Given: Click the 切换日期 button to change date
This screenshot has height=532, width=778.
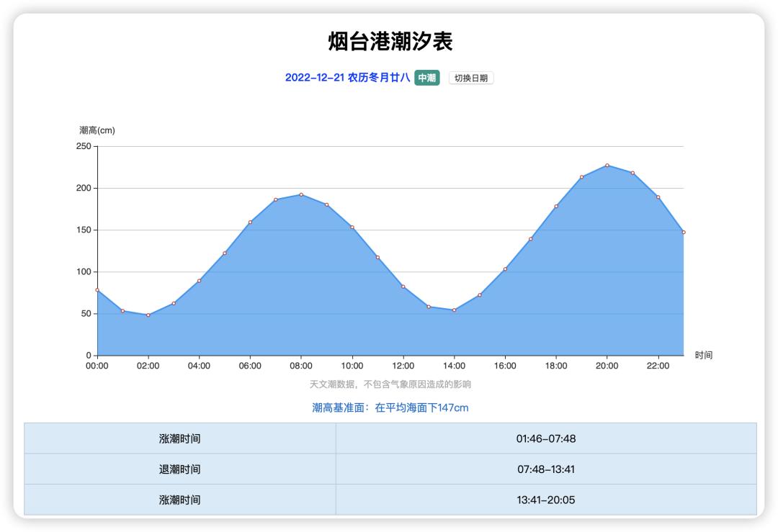Looking at the screenshot, I should click(x=472, y=77).
